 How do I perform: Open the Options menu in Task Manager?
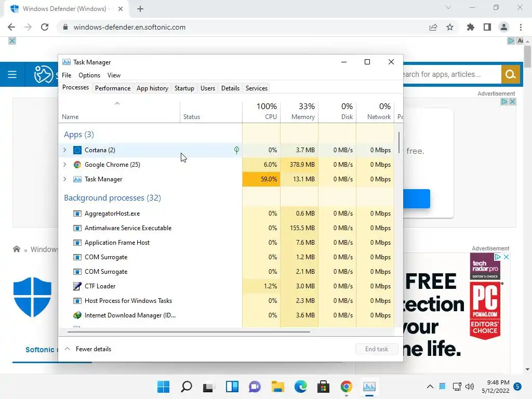(x=89, y=75)
